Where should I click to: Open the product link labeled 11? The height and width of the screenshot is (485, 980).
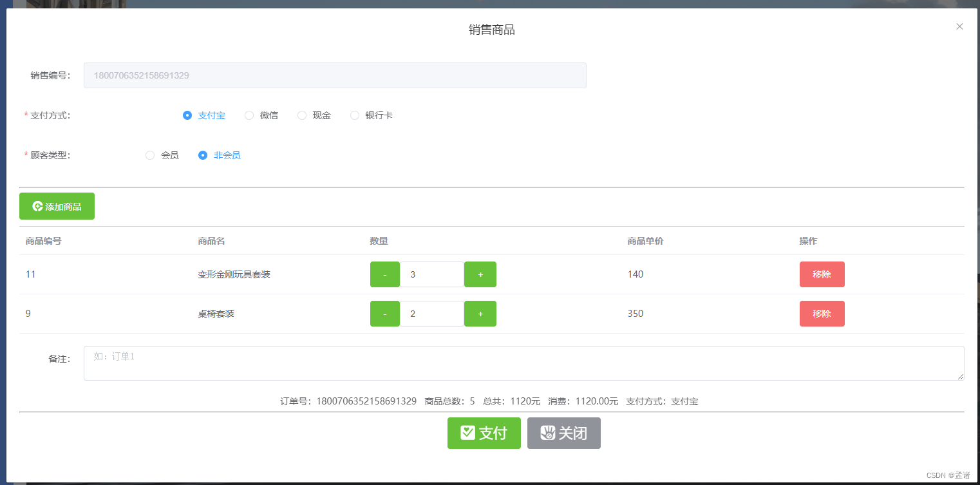30,274
